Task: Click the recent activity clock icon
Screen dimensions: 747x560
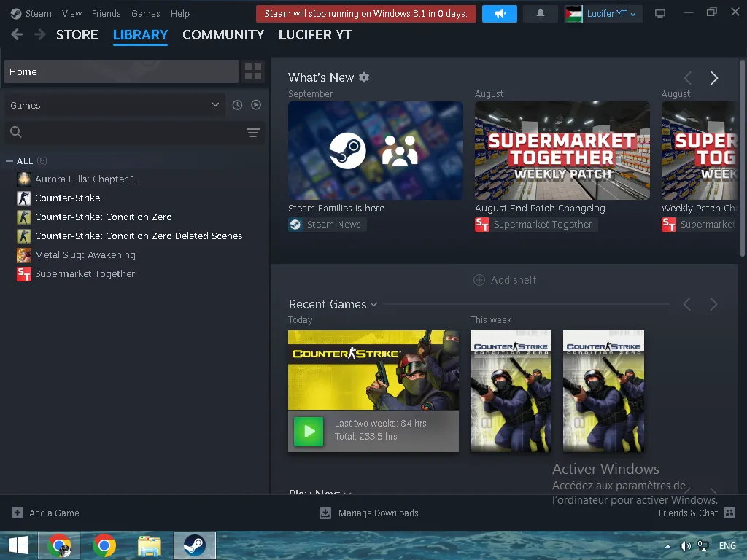Action: click(x=237, y=105)
